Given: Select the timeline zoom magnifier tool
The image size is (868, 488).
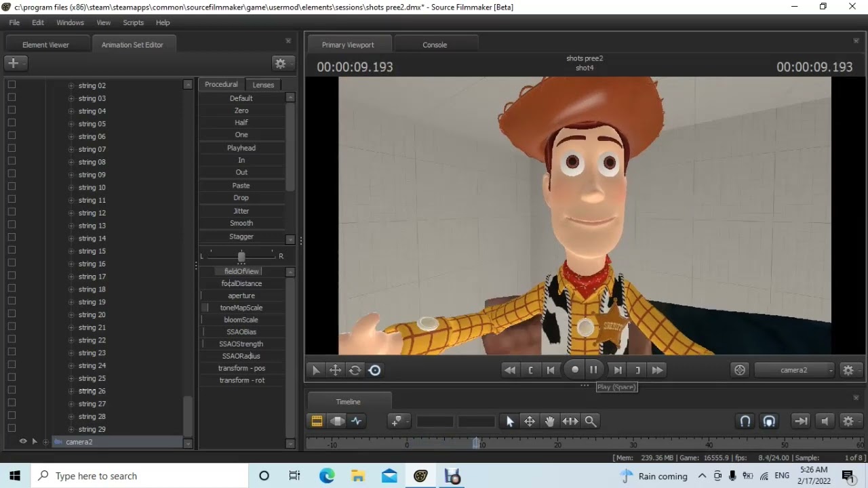Looking at the screenshot, I should 591,421.
